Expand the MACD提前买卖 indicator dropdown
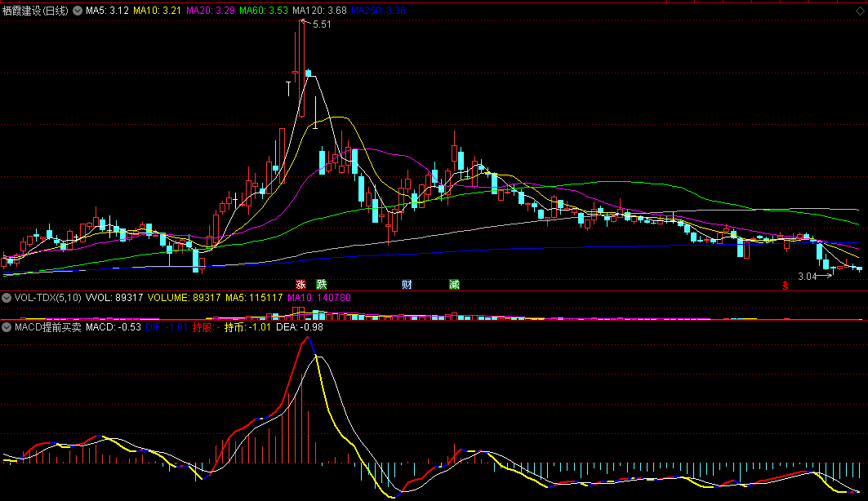Screen dimensions: 868x501 7,327
